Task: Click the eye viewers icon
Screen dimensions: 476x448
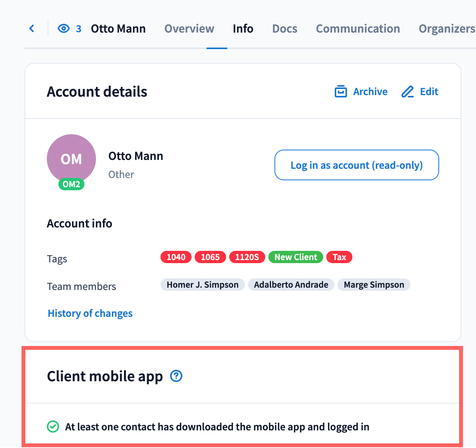Action: pyautogui.click(x=64, y=28)
